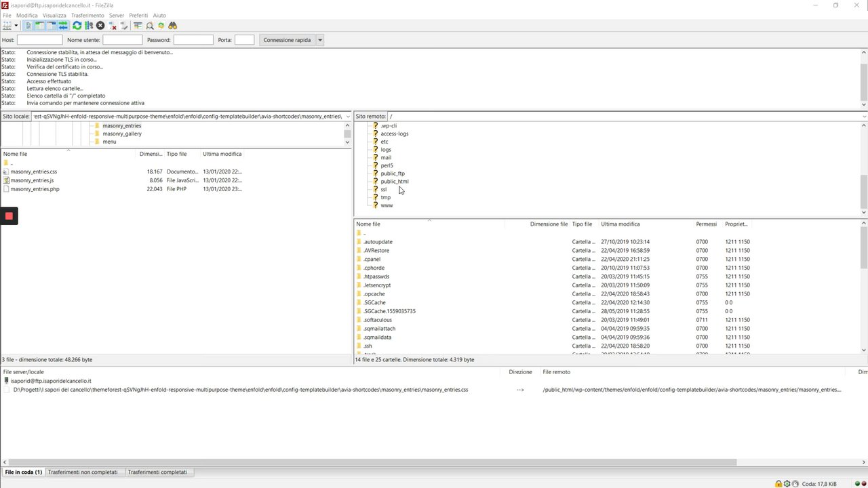868x488 pixels.
Task: Click the padlock encryption icon in status bar
Action: pyautogui.click(x=778, y=483)
